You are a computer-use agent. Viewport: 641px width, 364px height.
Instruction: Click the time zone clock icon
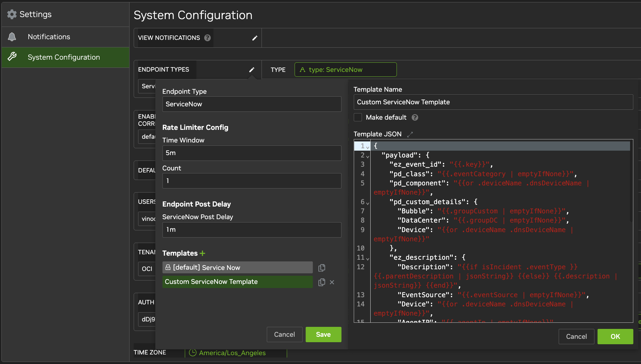193,353
